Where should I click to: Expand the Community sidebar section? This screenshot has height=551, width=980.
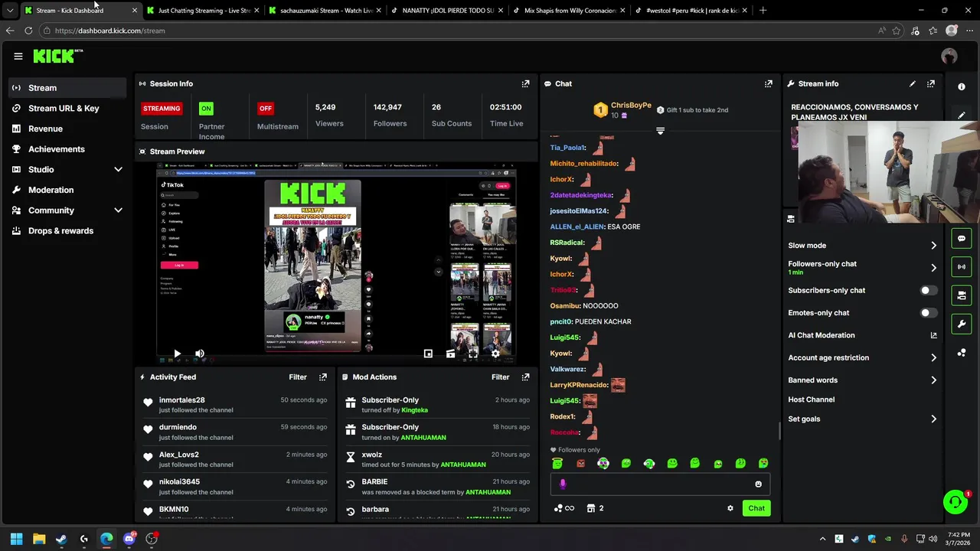(x=118, y=210)
